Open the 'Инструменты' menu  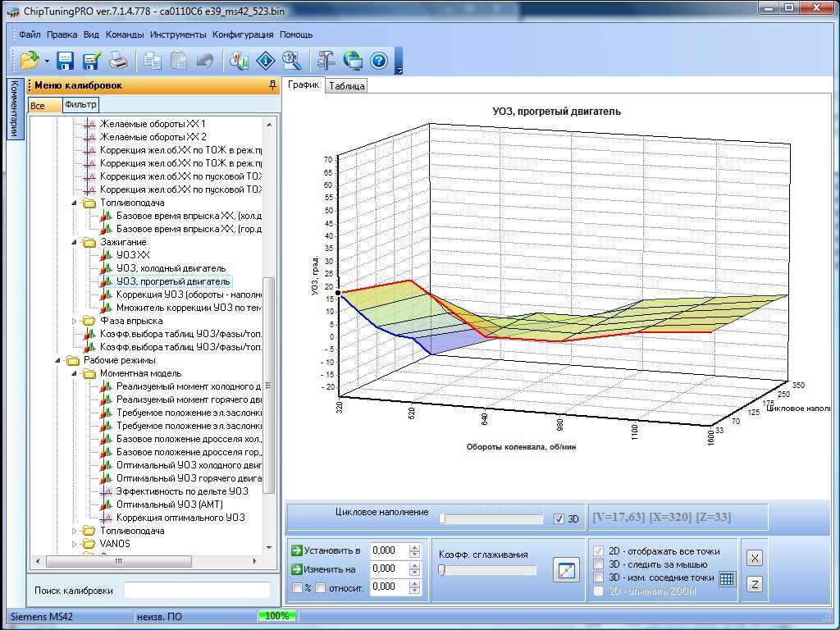(178, 35)
